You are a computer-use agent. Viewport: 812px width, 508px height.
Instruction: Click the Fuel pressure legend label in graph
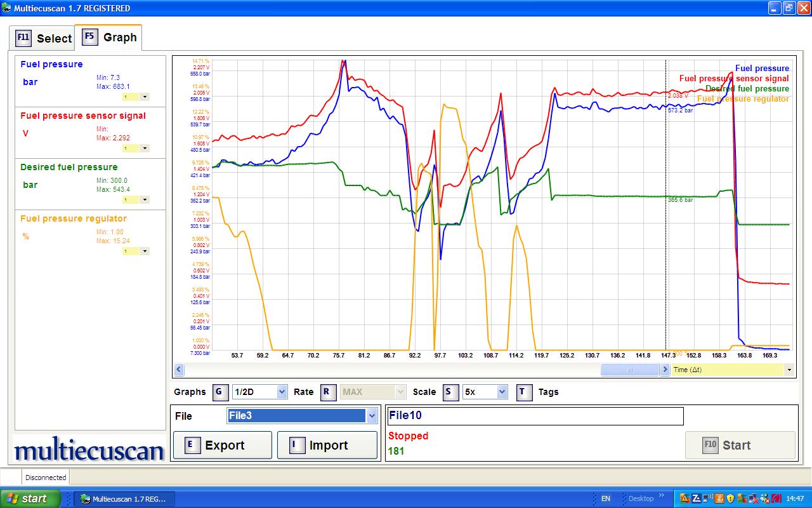(762, 69)
